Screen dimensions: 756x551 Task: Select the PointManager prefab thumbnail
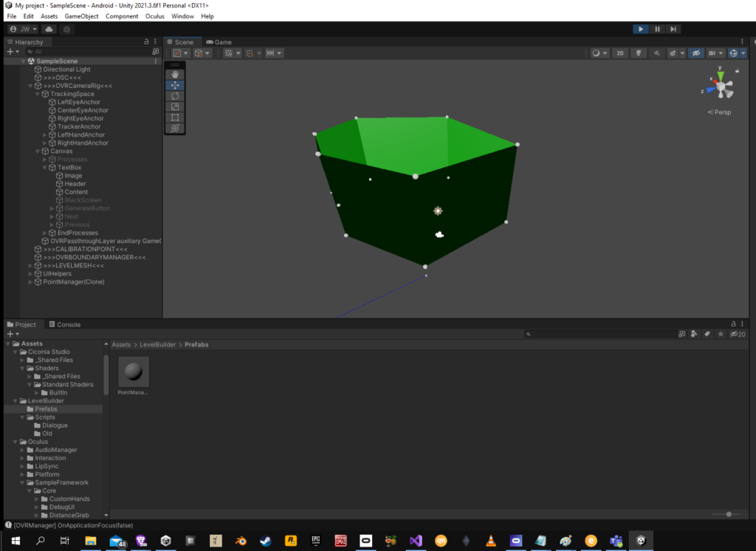point(134,372)
